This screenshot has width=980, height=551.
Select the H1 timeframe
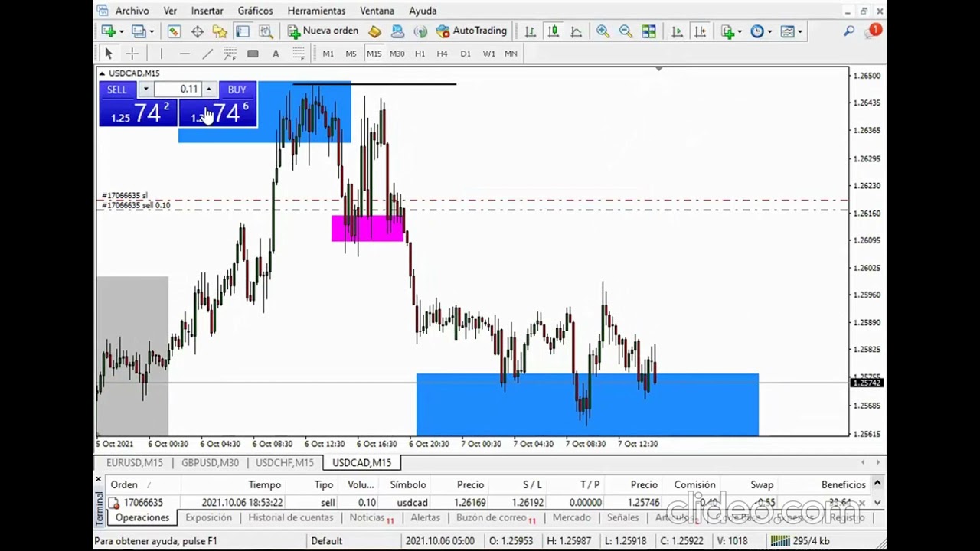[x=420, y=54]
